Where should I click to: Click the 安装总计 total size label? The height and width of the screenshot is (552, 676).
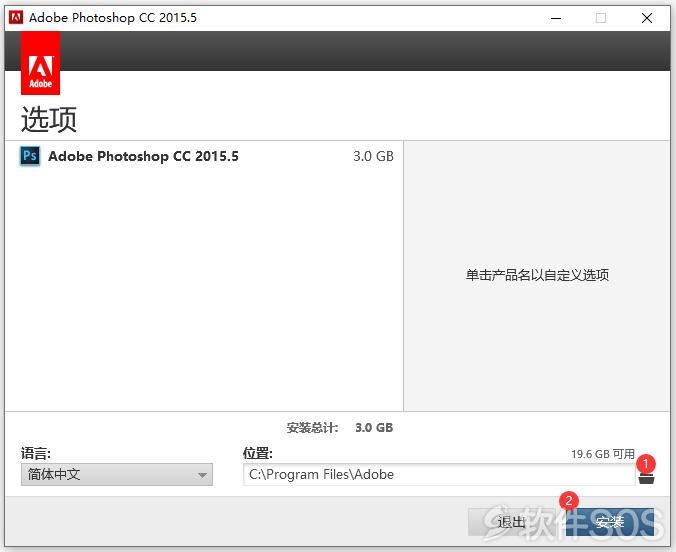[x=312, y=428]
